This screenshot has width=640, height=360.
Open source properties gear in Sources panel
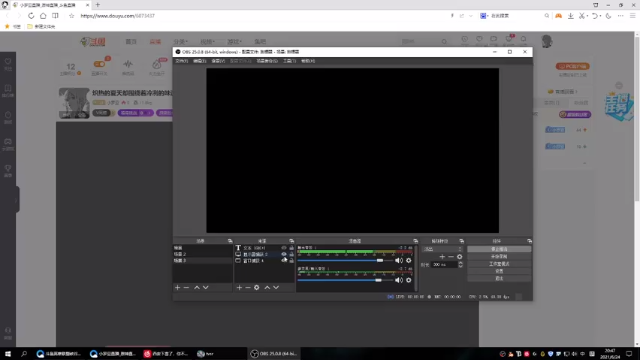pos(256,287)
